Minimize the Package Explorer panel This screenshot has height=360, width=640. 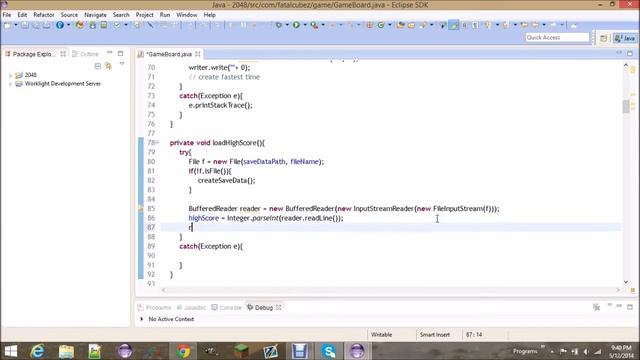pyautogui.click(x=109, y=53)
